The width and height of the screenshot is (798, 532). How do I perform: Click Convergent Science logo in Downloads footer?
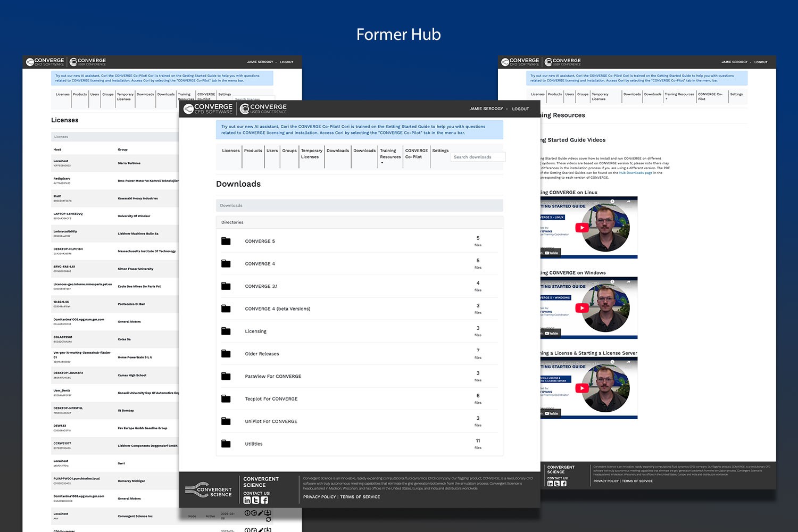click(208, 491)
